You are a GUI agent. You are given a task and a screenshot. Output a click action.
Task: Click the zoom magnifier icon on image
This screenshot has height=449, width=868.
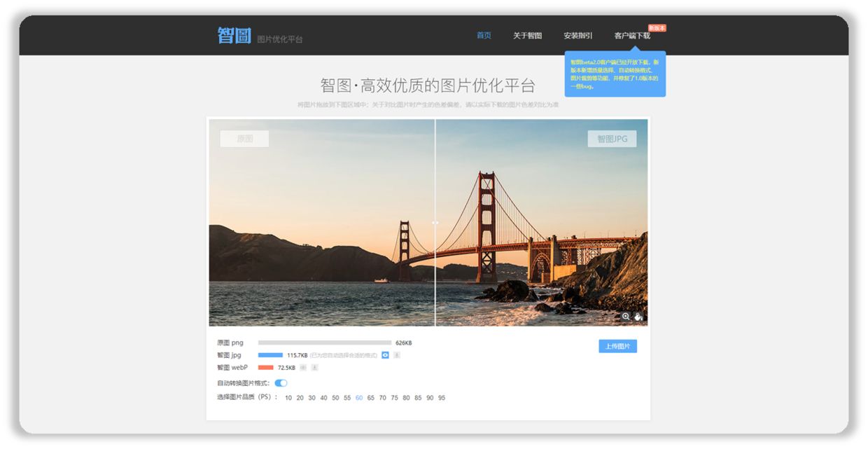[x=626, y=317]
